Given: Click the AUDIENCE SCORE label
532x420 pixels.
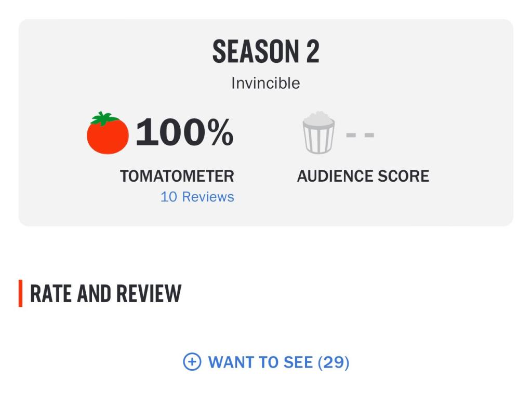Looking at the screenshot, I should (363, 177).
